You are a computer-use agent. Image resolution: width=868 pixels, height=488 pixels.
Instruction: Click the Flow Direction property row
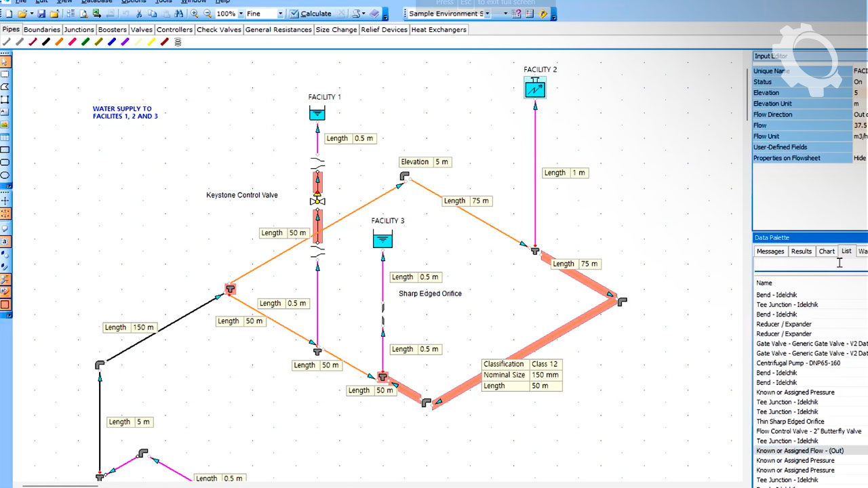tap(810, 115)
